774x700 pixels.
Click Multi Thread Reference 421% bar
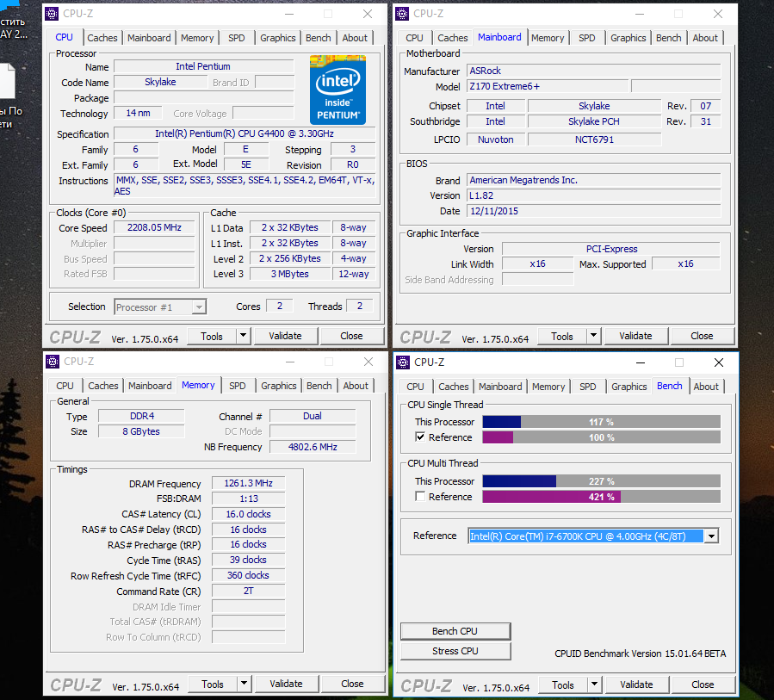click(601, 497)
